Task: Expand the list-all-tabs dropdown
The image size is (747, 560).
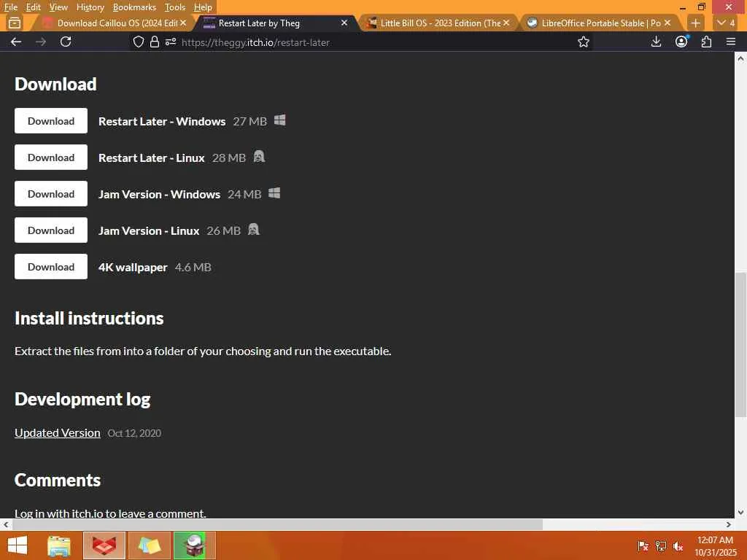Action: (727, 23)
